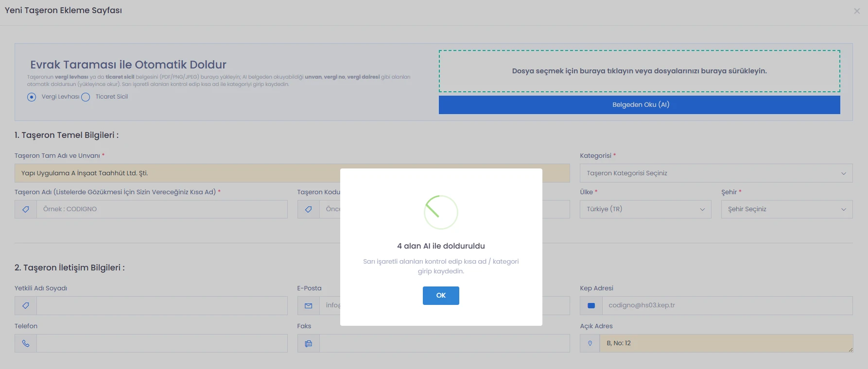Open the Taşeron Kategorisi Seçiniz dropdown

pyautogui.click(x=716, y=173)
